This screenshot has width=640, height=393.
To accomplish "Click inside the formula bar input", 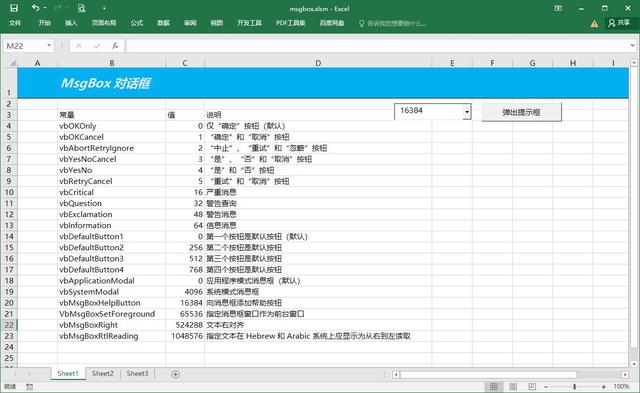I will pos(377,46).
